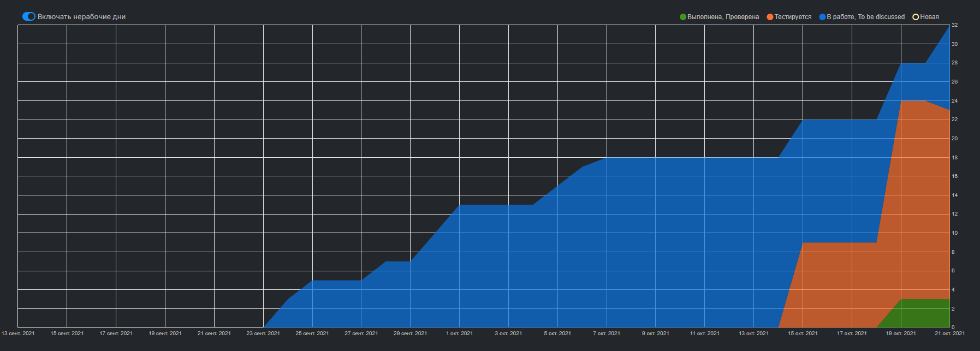
Task: Toggle the "Тестируется" legend label
Action: pyautogui.click(x=793, y=17)
